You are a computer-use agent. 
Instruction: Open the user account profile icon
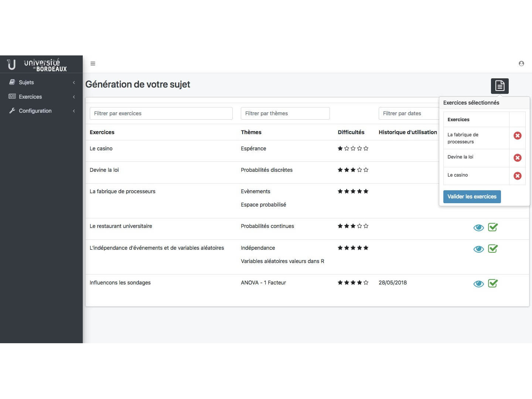pos(521,64)
